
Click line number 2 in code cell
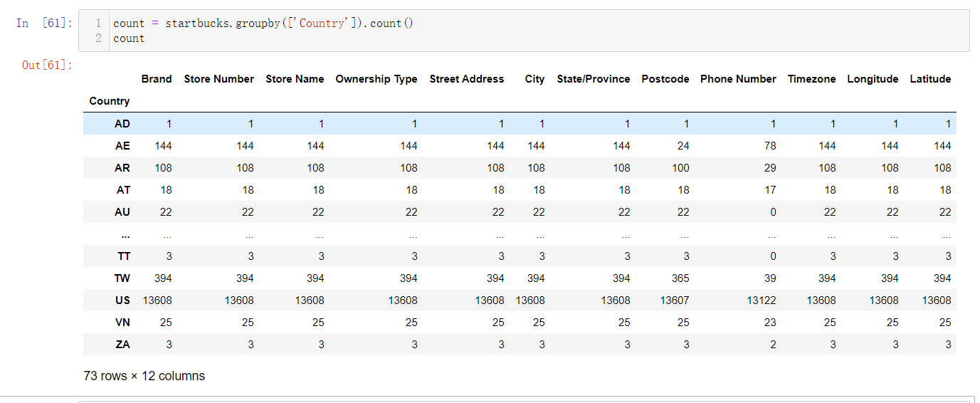[99, 38]
